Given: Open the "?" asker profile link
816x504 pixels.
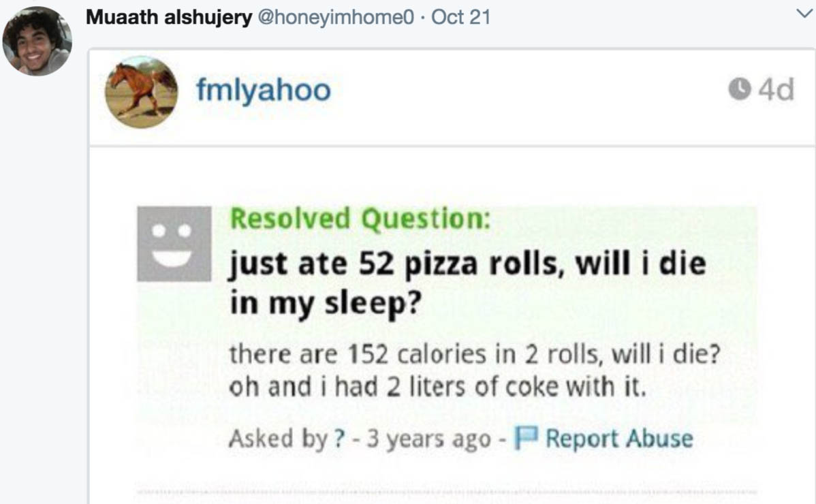Looking at the screenshot, I should [336, 438].
